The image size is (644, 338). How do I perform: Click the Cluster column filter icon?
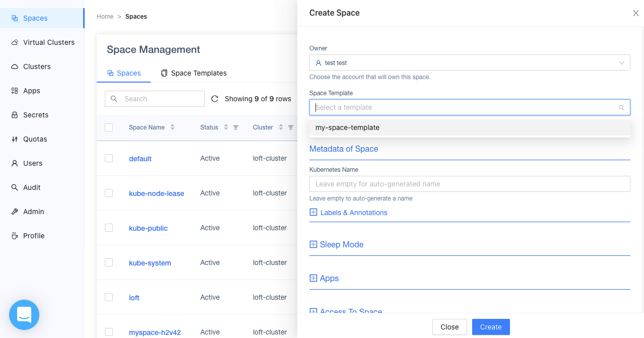coord(291,127)
